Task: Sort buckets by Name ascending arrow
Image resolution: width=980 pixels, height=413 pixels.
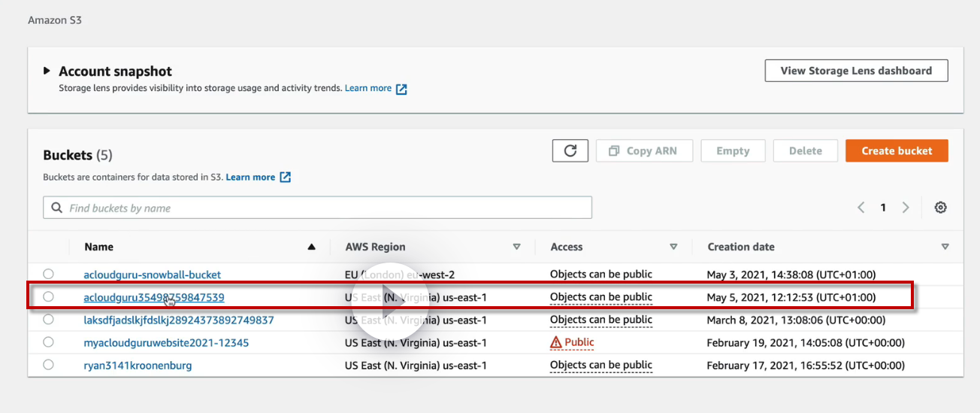Action: pos(312,247)
